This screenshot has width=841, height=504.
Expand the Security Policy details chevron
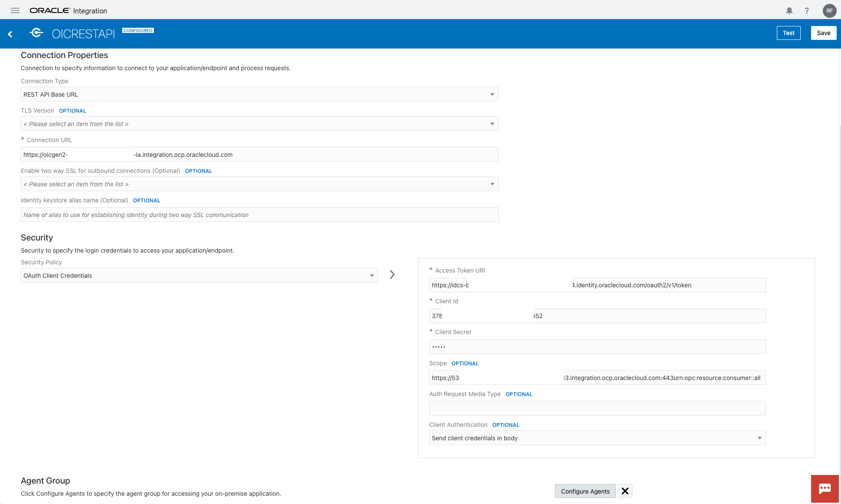point(392,274)
